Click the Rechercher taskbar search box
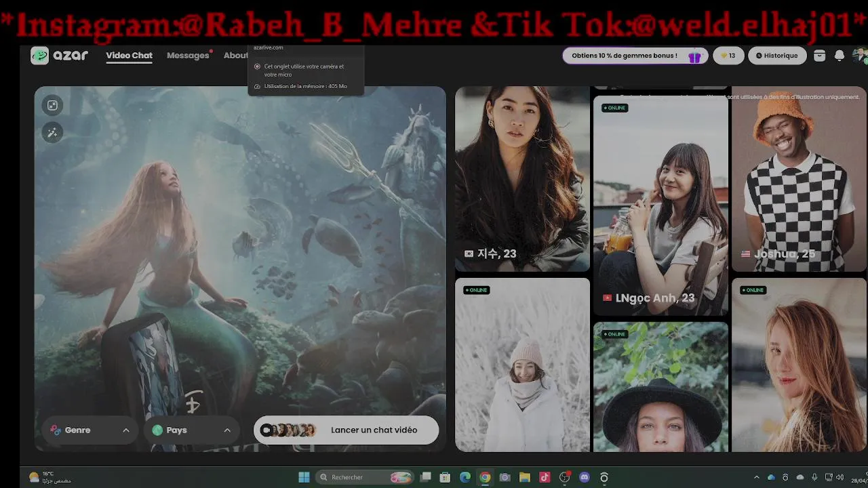The height and width of the screenshot is (488, 868). 366,477
